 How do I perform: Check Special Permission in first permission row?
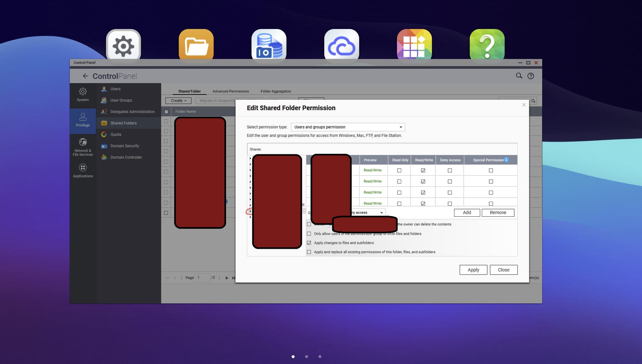click(491, 170)
